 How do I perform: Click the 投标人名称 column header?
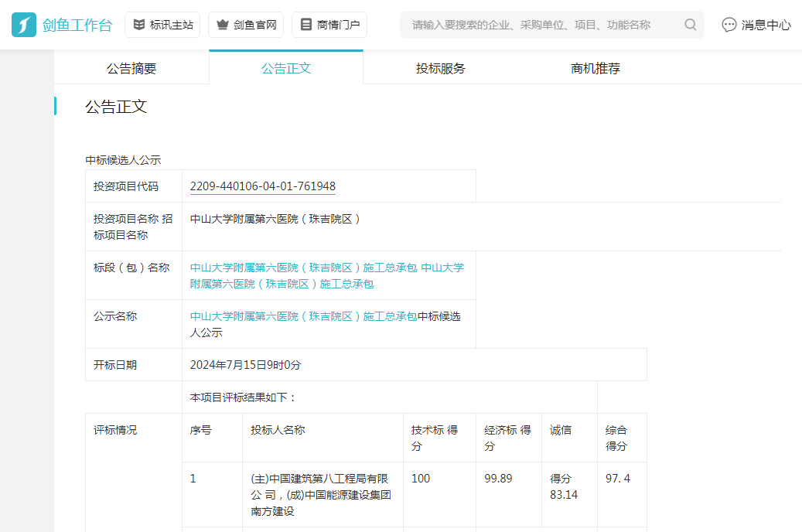click(323, 438)
